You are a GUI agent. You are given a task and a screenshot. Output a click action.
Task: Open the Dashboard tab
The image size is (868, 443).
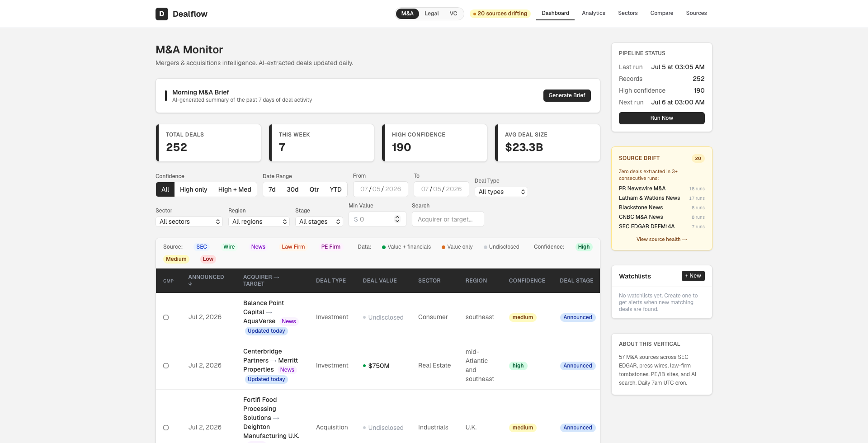coord(555,13)
